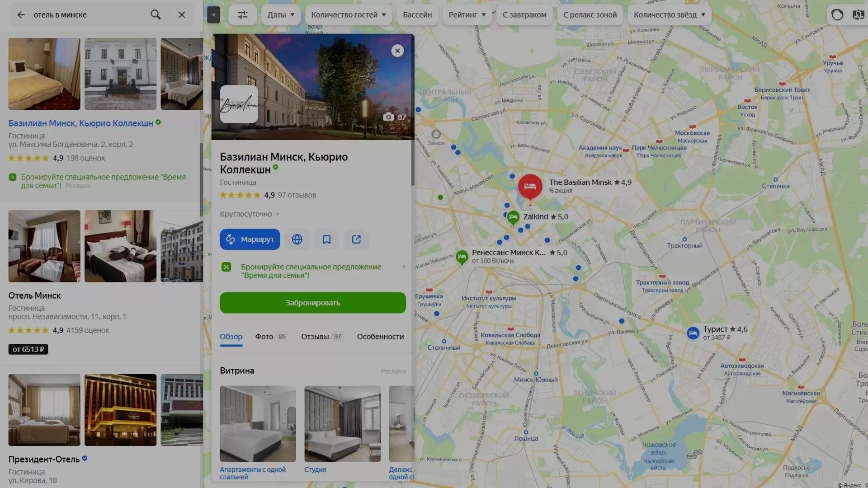
Task: Open the hotel website globe icon
Action: tap(297, 239)
